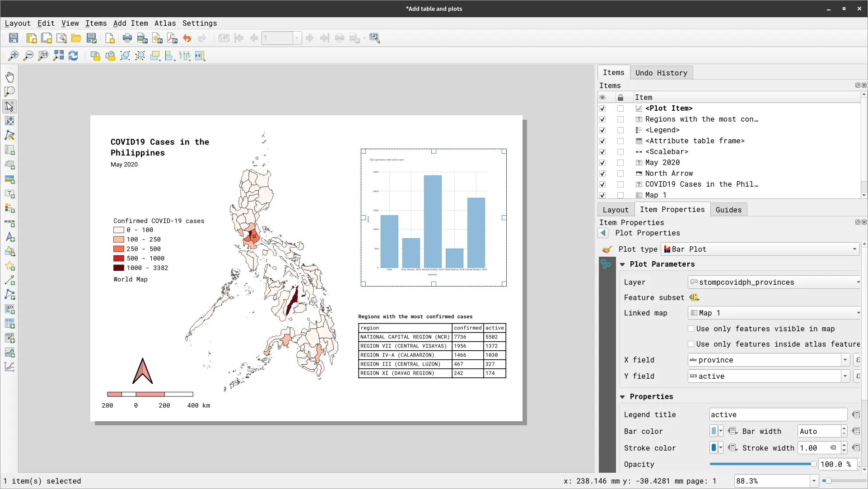Click the Bar color swatch
The image size is (868, 489).
click(x=714, y=431)
